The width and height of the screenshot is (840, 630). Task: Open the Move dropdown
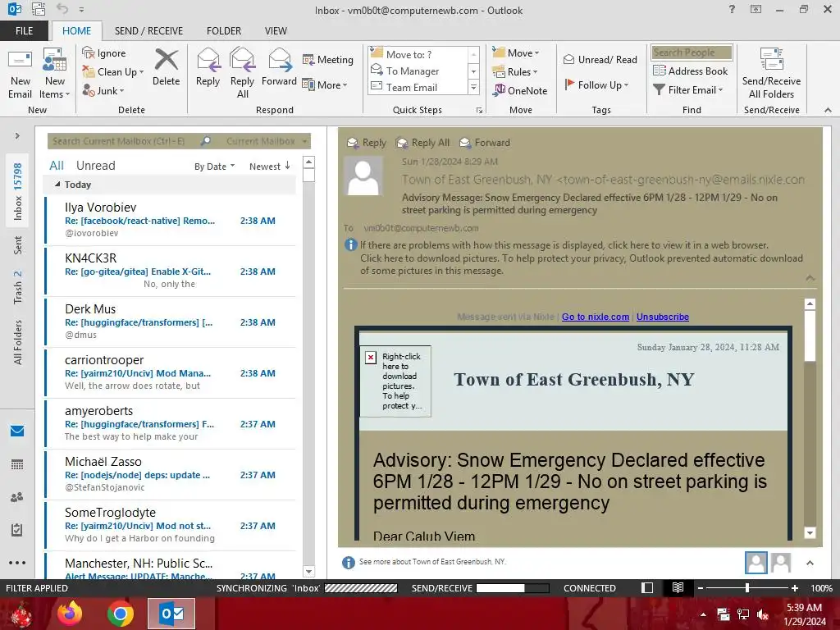pyautogui.click(x=515, y=53)
